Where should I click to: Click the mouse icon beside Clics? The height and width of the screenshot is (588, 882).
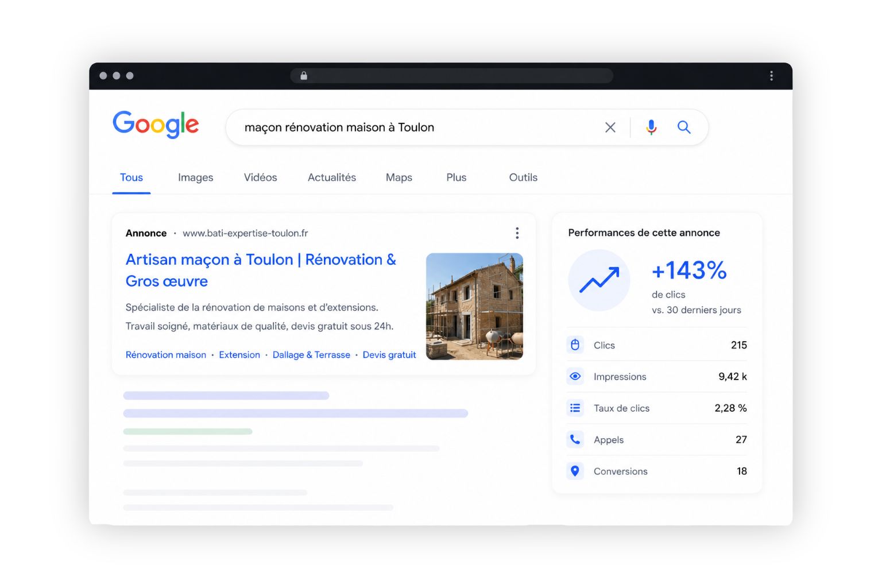click(x=575, y=345)
